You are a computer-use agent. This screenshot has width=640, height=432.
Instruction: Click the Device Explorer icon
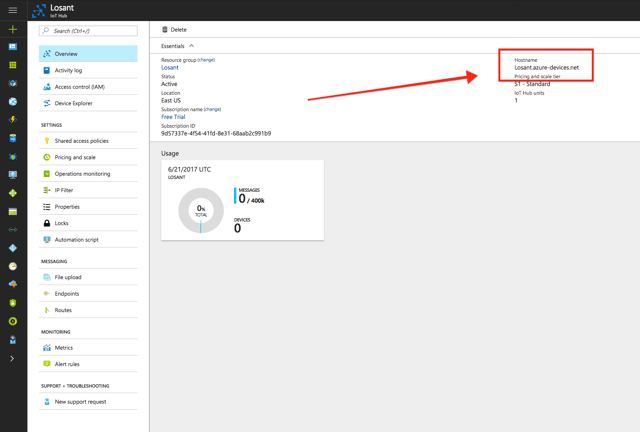(47, 103)
